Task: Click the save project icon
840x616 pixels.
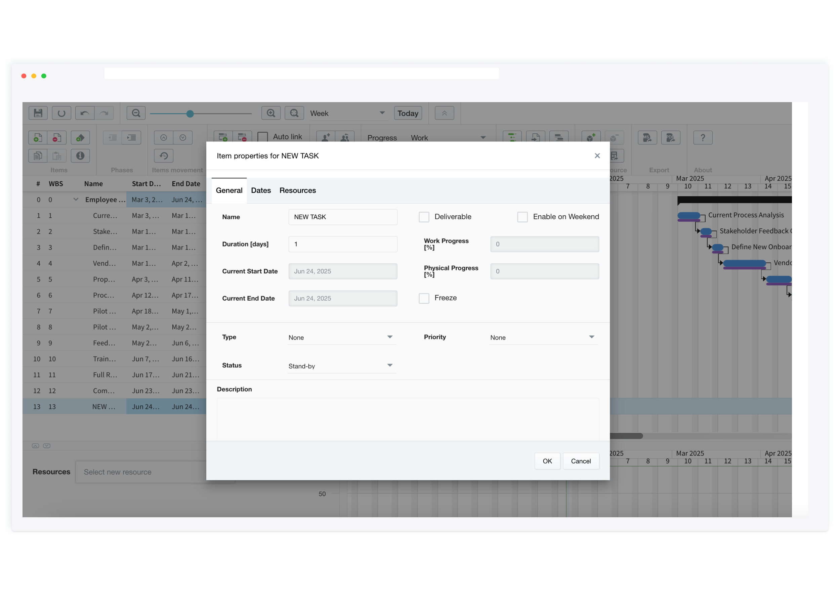Action: 38,113
